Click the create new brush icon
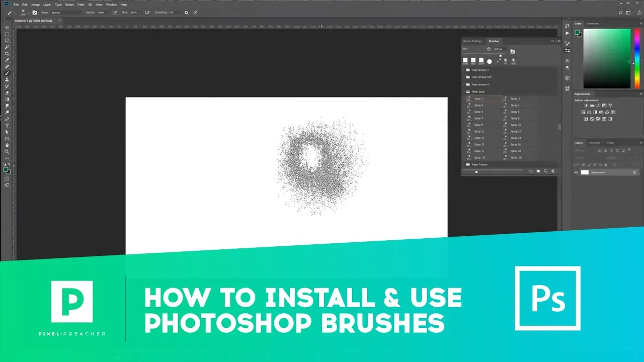The height and width of the screenshot is (362, 644). [545, 171]
